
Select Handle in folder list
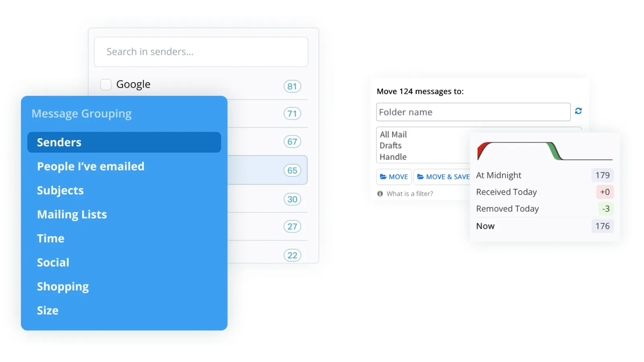[x=393, y=157]
